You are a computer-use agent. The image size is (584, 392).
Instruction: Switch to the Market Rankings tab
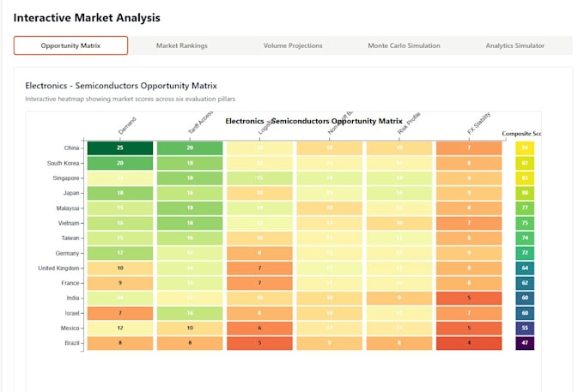pyautogui.click(x=182, y=45)
